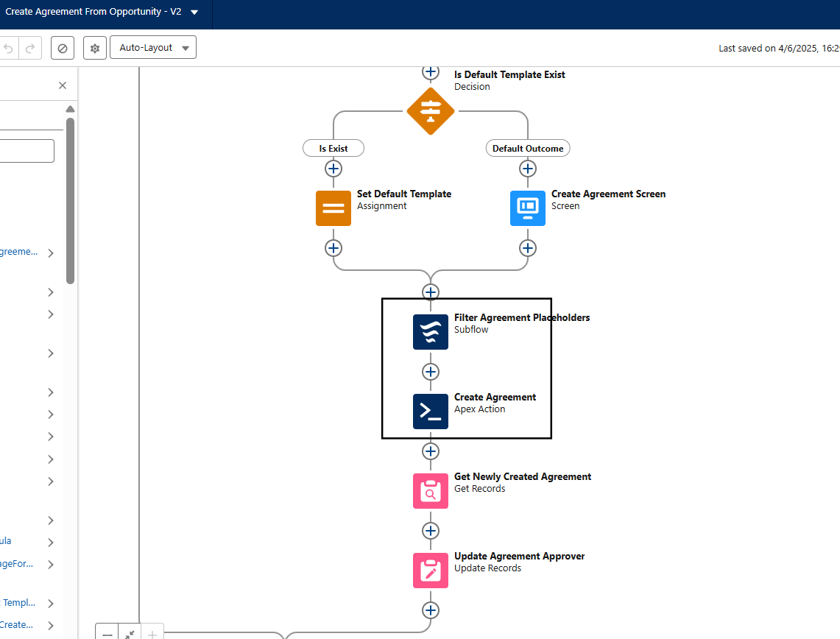Add element between subflow and Apex Action
Screen dimensions: 840x639
pyautogui.click(x=430, y=372)
